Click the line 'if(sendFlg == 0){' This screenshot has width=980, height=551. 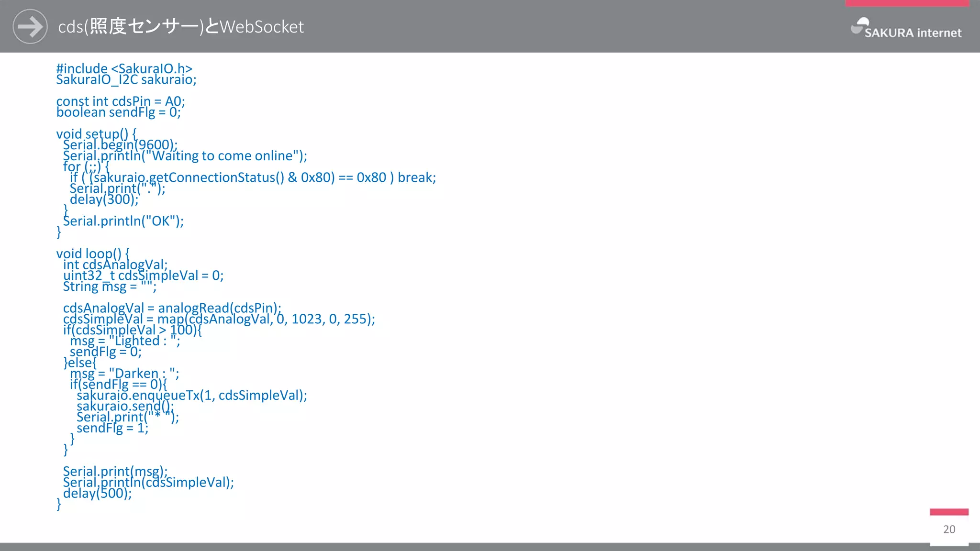[x=119, y=384]
